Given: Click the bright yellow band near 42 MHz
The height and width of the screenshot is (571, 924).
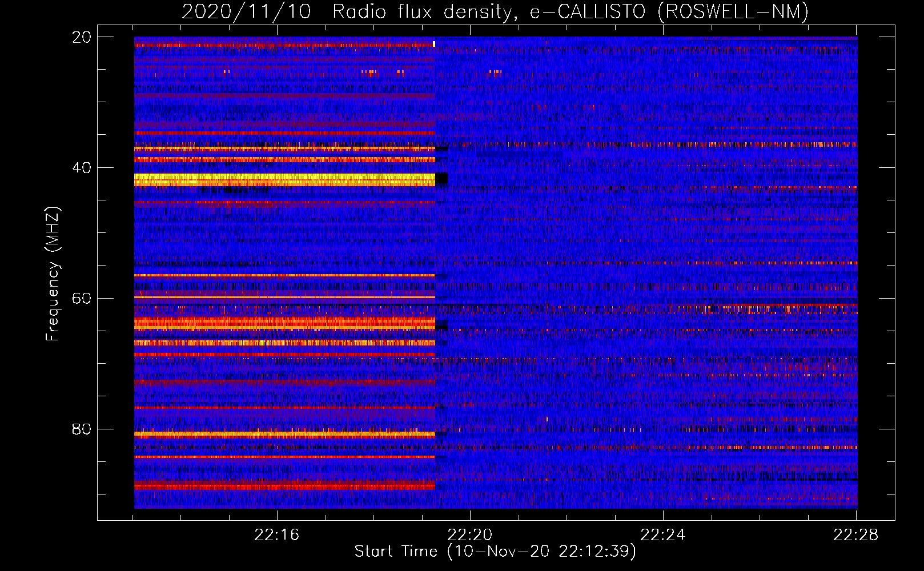Looking at the screenshot, I should tap(284, 180).
